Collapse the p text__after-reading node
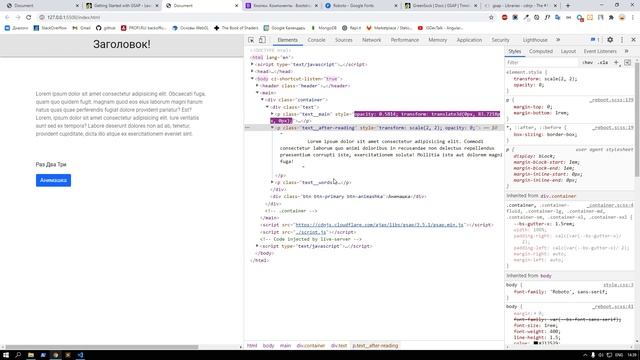 pyautogui.click(x=272, y=128)
